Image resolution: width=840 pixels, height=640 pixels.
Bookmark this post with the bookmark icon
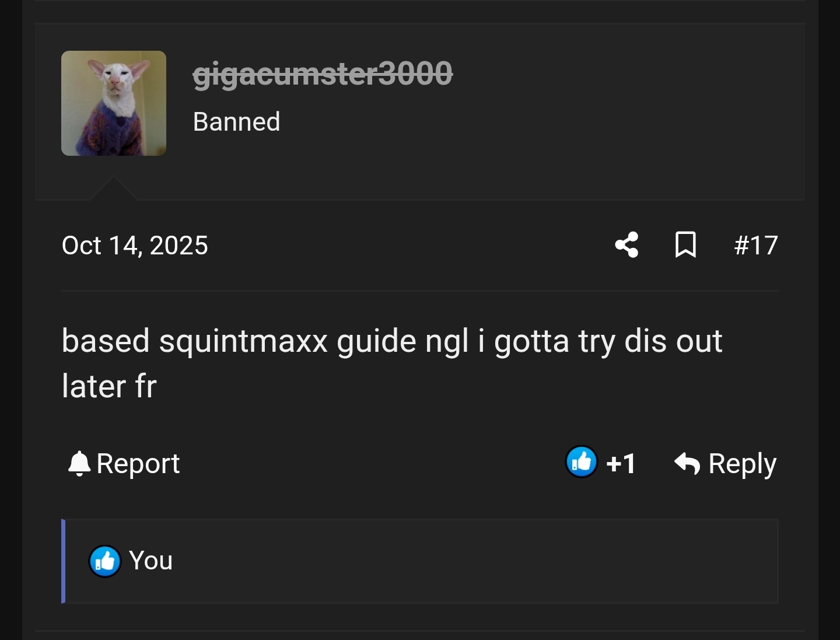click(x=685, y=245)
